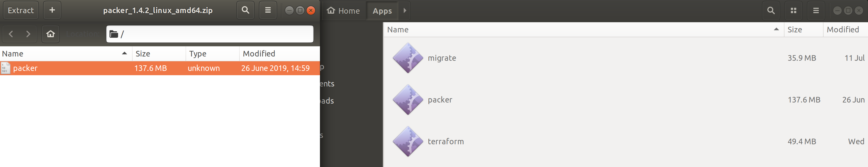
Task: Add files with the plus button
Action: (52, 10)
